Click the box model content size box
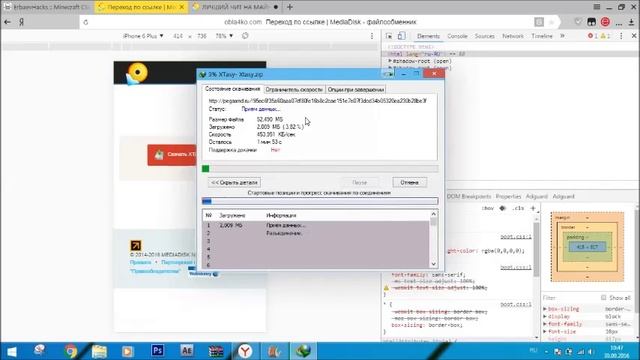 [x=587, y=247]
